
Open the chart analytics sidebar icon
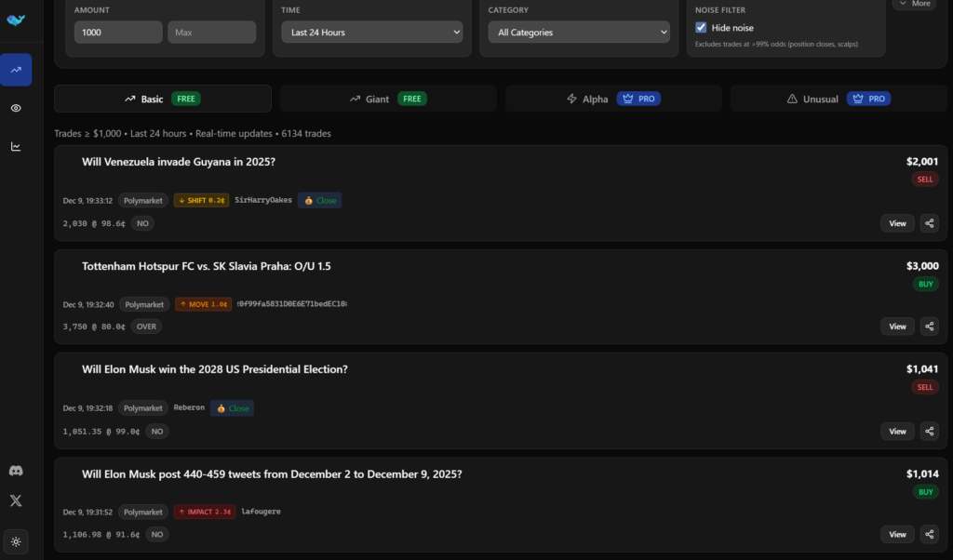pyautogui.click(x=16, y=146)
